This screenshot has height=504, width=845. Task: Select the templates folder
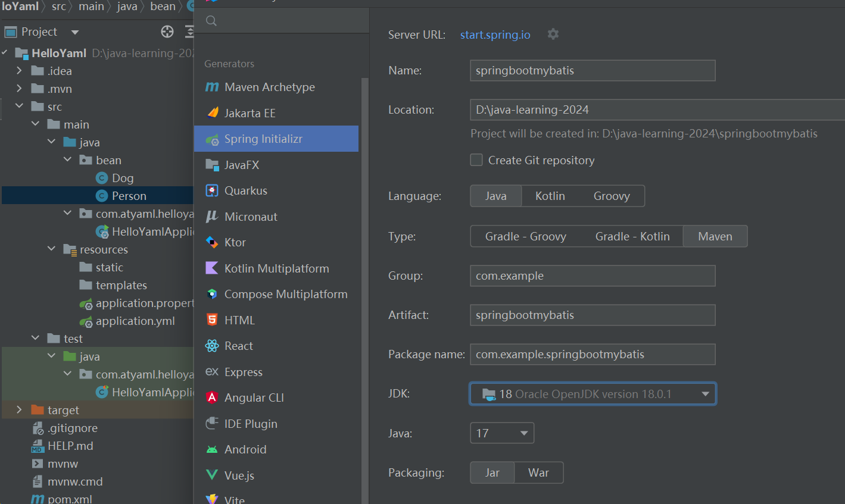pyautogui.click(x=121, y=285)
